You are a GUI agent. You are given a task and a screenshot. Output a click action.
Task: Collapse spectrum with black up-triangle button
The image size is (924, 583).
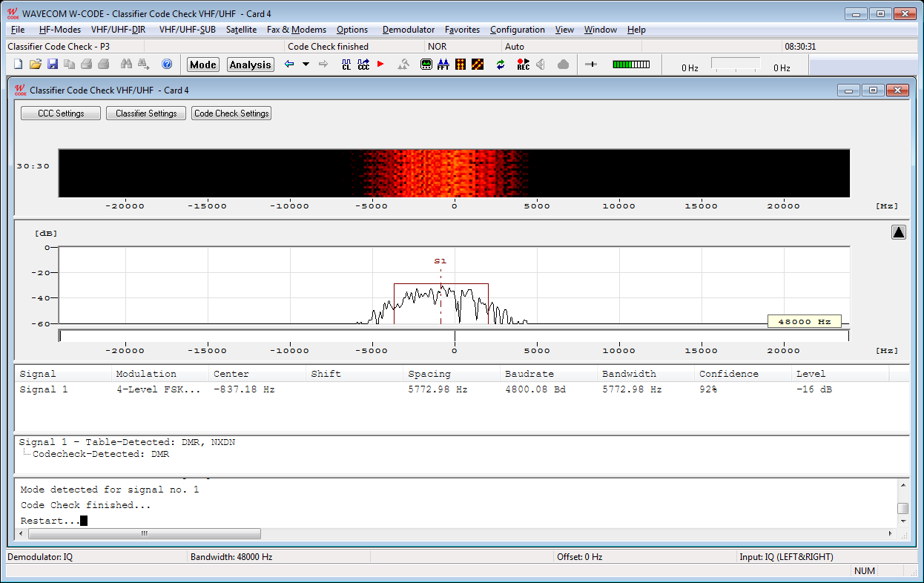pyautogui.click(x=899, y=232)
